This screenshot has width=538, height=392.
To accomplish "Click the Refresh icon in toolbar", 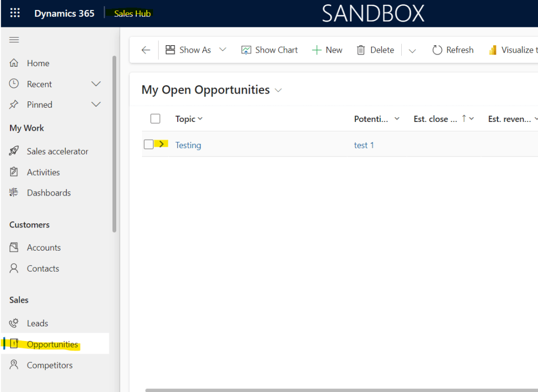I will tap(437, 50).
